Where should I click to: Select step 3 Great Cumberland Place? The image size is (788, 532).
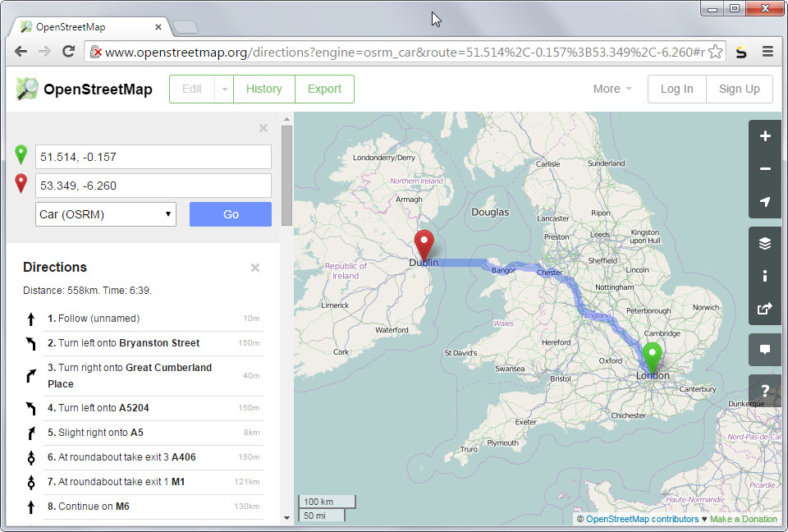143,376
